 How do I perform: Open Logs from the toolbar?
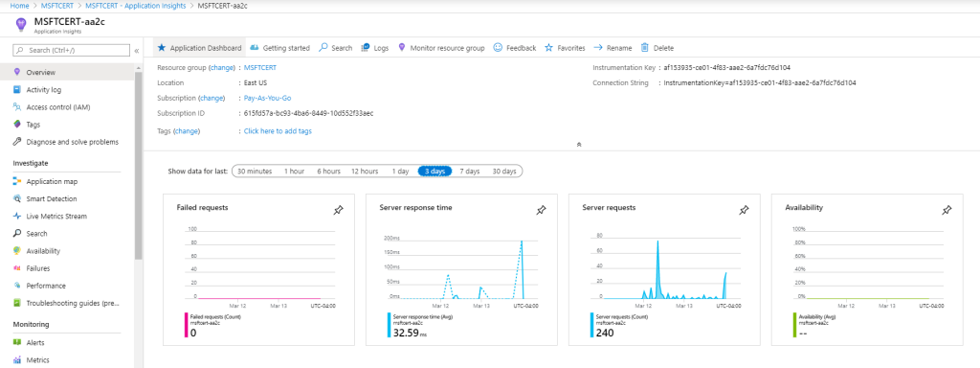(x=374, y=48)
